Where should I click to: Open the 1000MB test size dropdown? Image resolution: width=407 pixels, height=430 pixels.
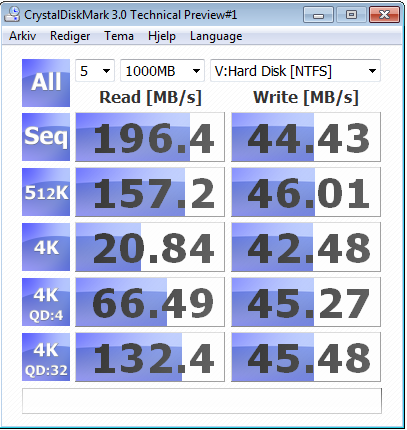[162, 71]
